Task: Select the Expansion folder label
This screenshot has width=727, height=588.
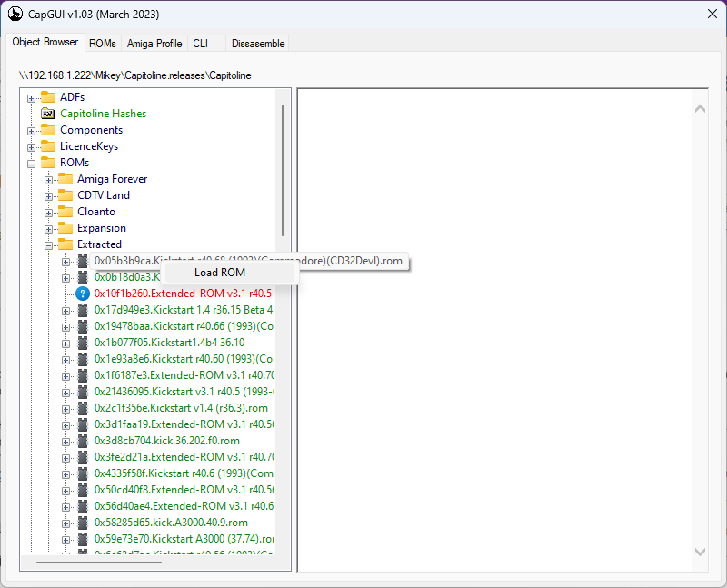Action: click(102, 228)
